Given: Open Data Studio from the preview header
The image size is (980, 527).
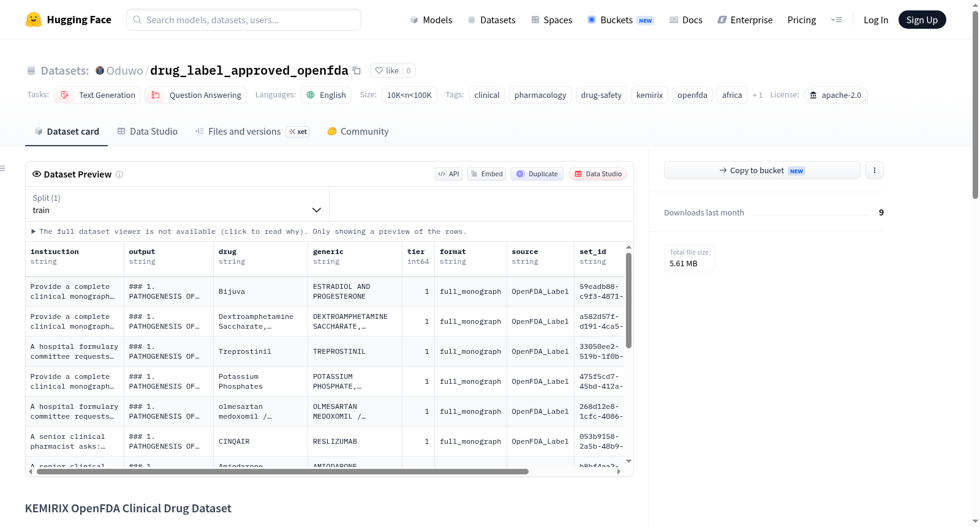Looking at the screenshot, I should 598,174.
